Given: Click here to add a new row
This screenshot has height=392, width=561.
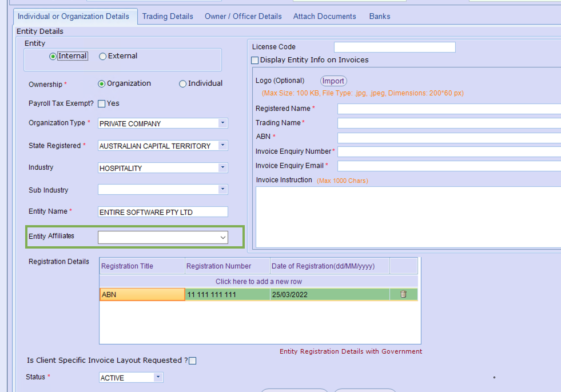Looking at the screenshot, I should click(x=258, y=282).
